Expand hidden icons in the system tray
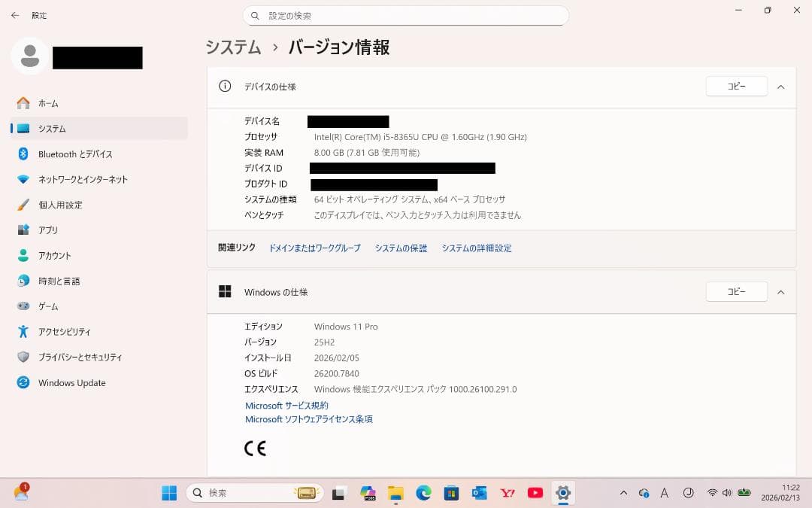Viewport: 812px width, 508px height. coord(623,493)
